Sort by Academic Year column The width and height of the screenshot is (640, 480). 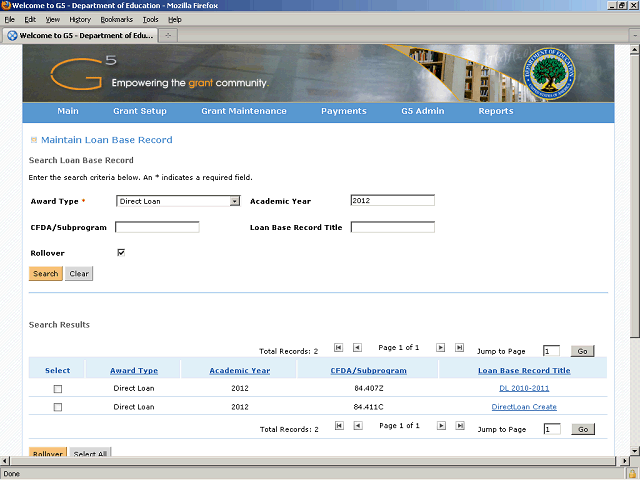(x=240, y=371)
